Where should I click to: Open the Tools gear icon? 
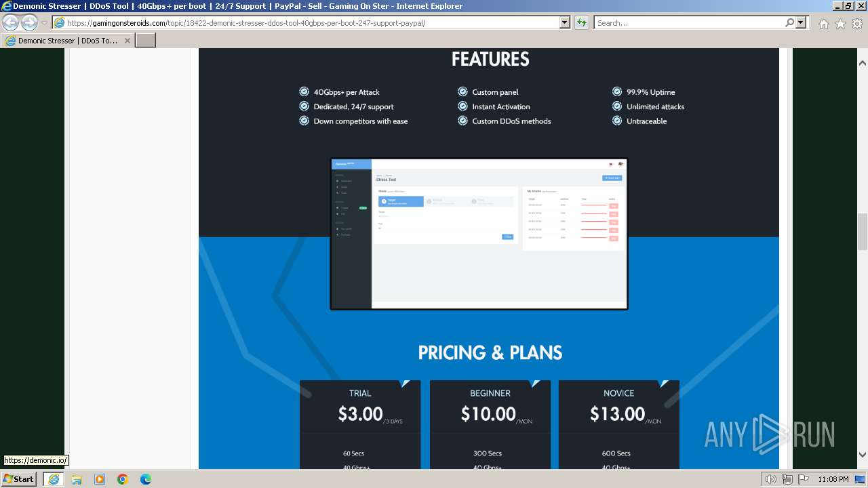click(x=857, y=24)
